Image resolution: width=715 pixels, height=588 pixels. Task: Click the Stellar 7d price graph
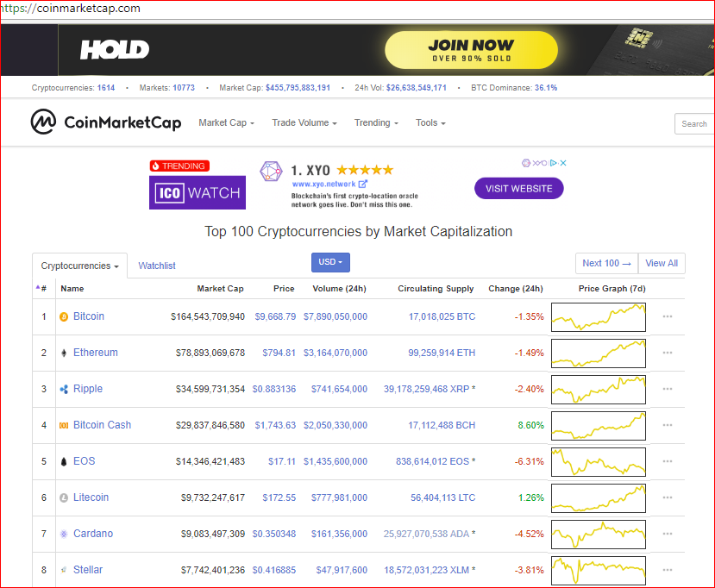(599, 570)
